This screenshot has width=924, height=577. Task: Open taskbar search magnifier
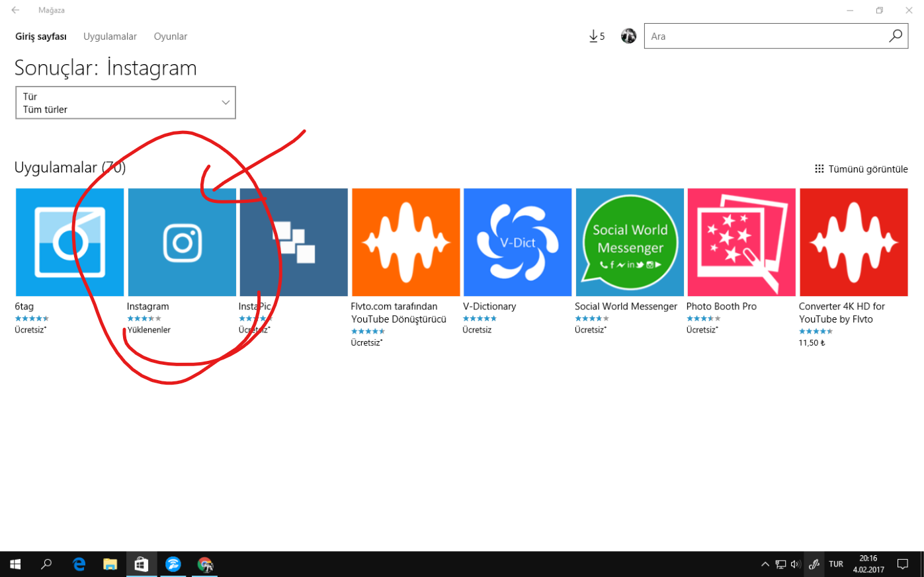point(46,564)
